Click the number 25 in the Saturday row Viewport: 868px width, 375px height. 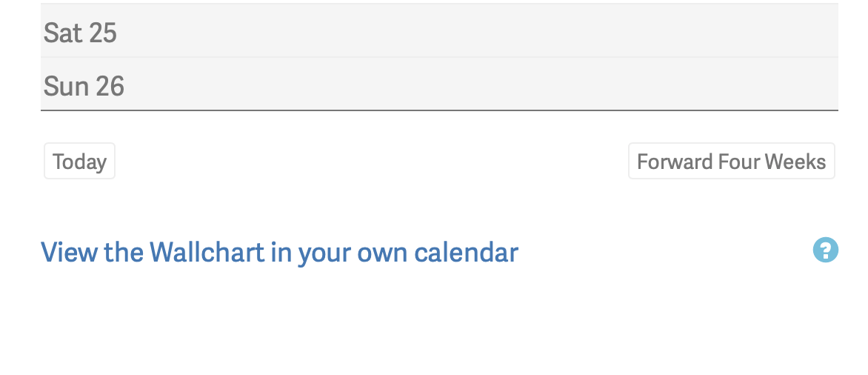pos(103,33)
